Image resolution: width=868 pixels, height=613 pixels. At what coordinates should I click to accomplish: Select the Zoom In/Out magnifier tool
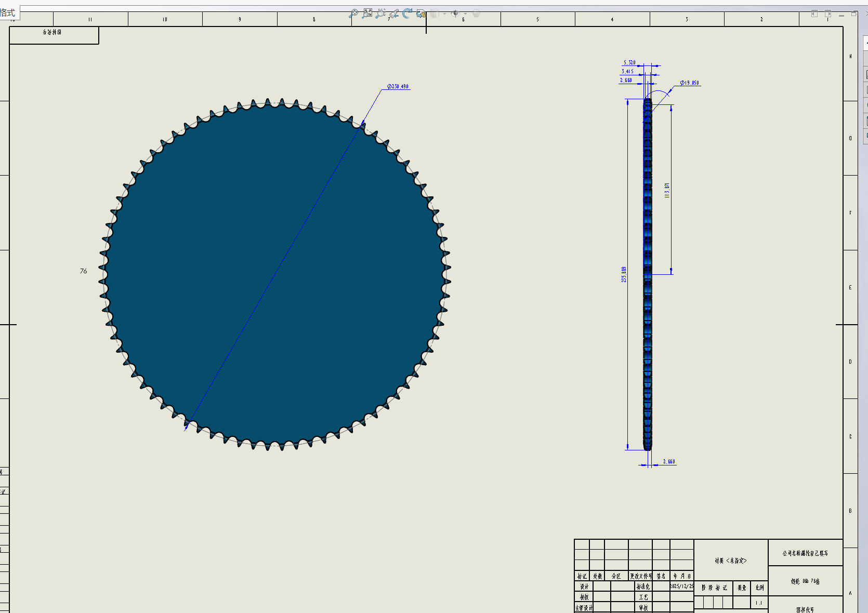pyautogui.click(x=353, y=14)
